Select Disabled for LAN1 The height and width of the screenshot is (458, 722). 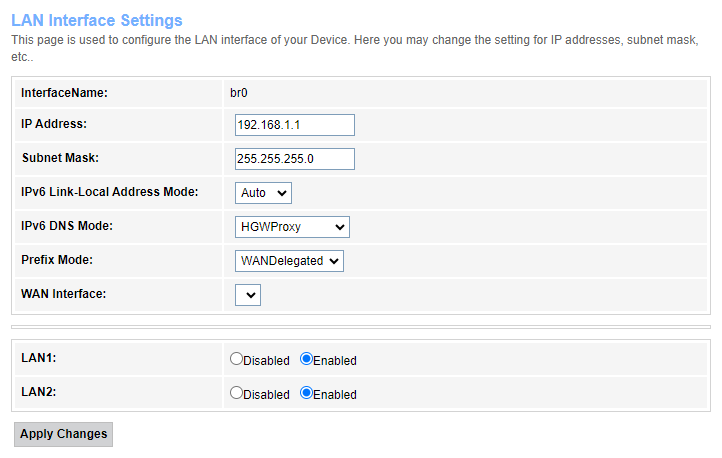236,359
